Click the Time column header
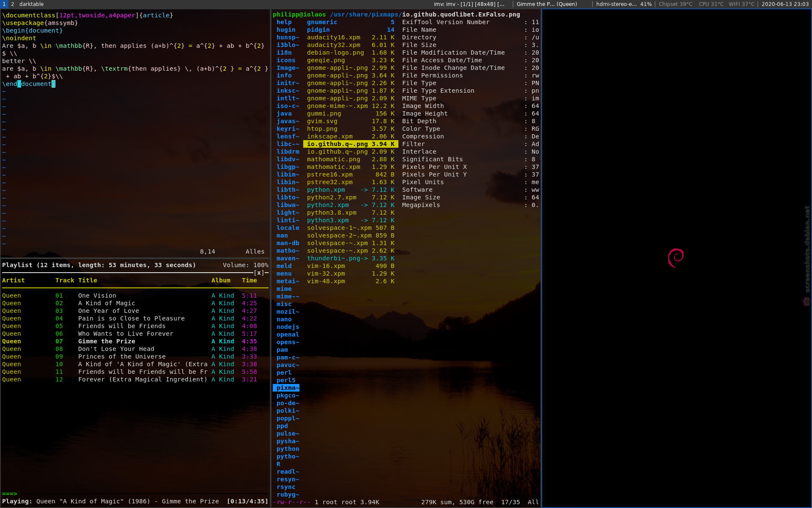812x508 pixels. coord(250,280)
